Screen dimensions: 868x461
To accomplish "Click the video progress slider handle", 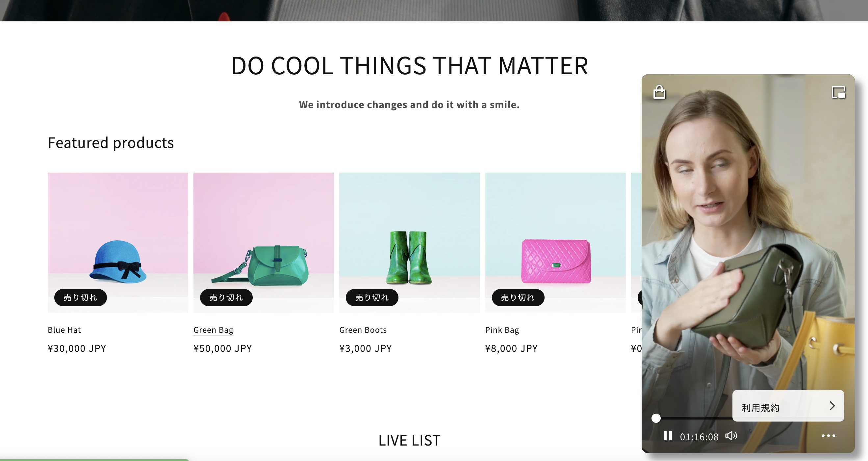I will pos(656,418).
